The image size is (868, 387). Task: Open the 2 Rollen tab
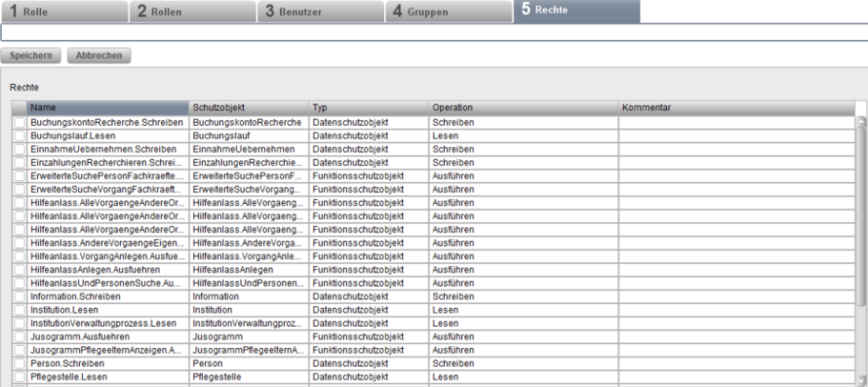(193, 11)
